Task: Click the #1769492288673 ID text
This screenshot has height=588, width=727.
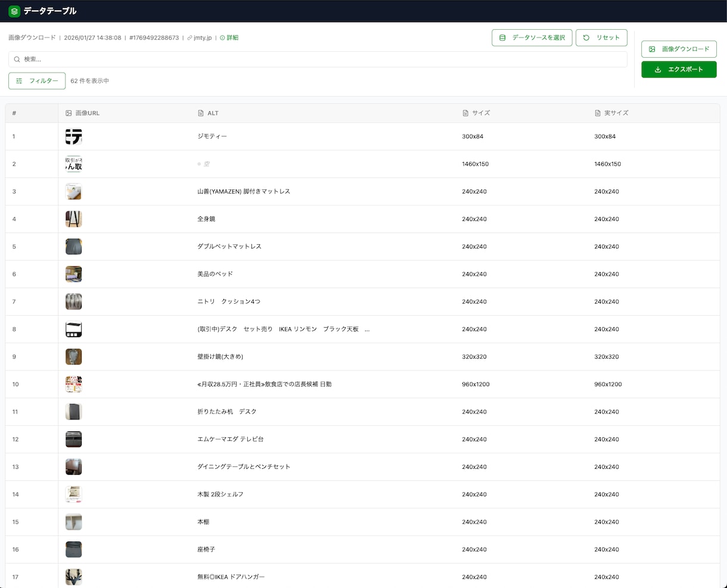Action: pos(154,38)
